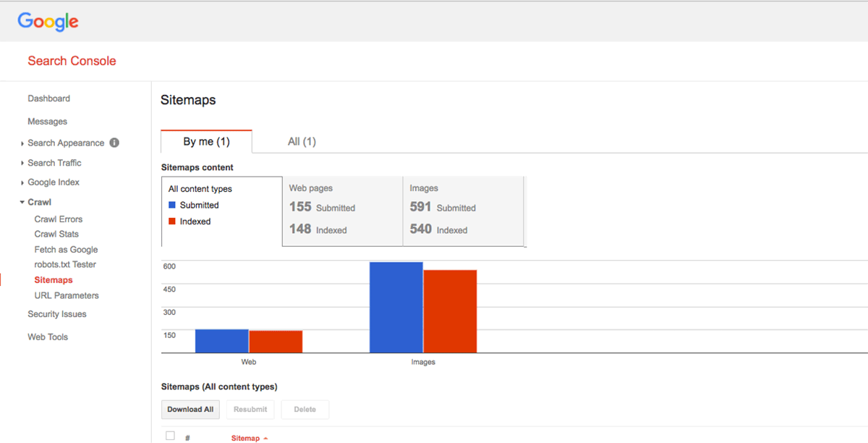Viewport: 868px width, 443px height.
Task: Click the blue Web submitted bar
Action: coord(222,341)
